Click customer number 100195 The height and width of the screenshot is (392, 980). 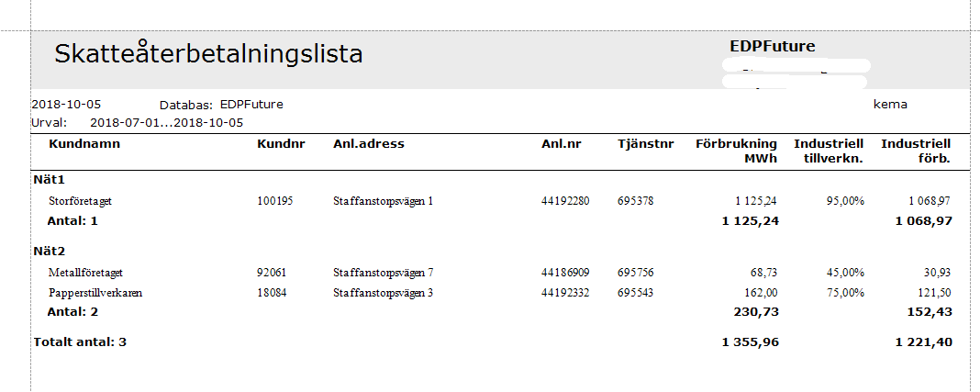click(x=275, y=201)
